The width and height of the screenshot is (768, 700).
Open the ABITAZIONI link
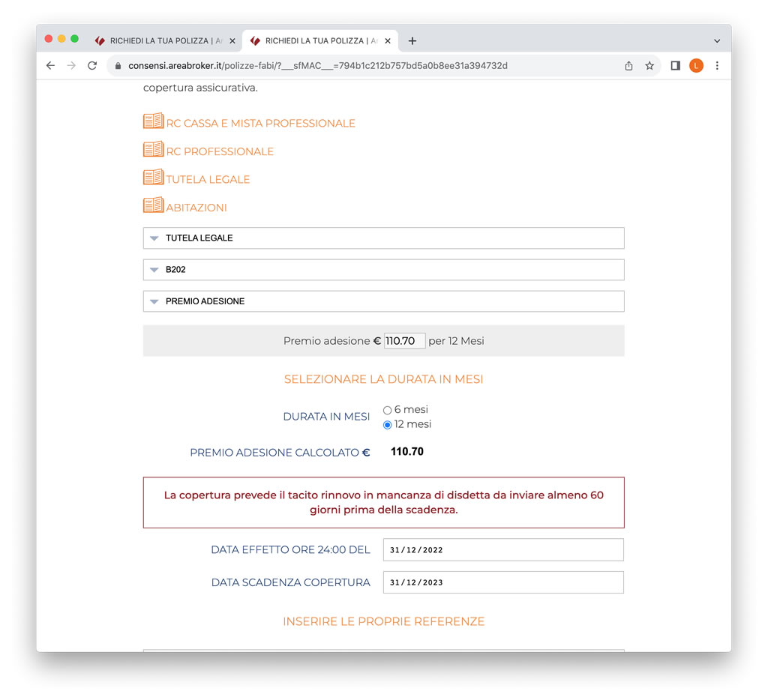tap(196, 208)
